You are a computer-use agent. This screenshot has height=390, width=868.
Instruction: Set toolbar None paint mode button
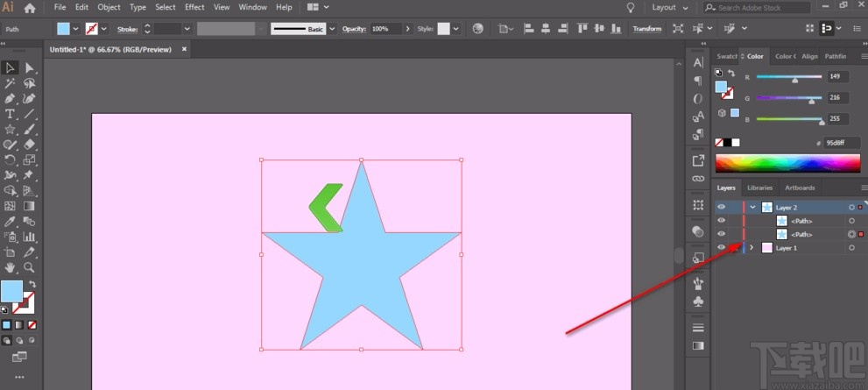point(32,325)
